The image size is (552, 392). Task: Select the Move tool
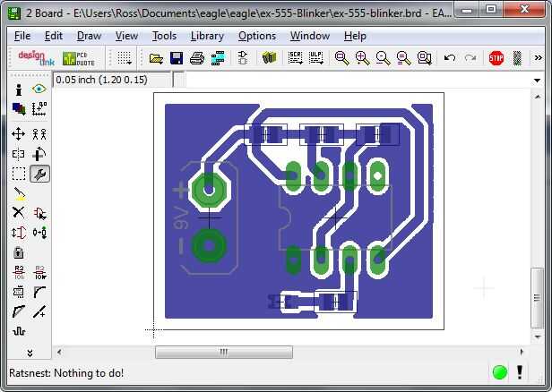point(18,134)
